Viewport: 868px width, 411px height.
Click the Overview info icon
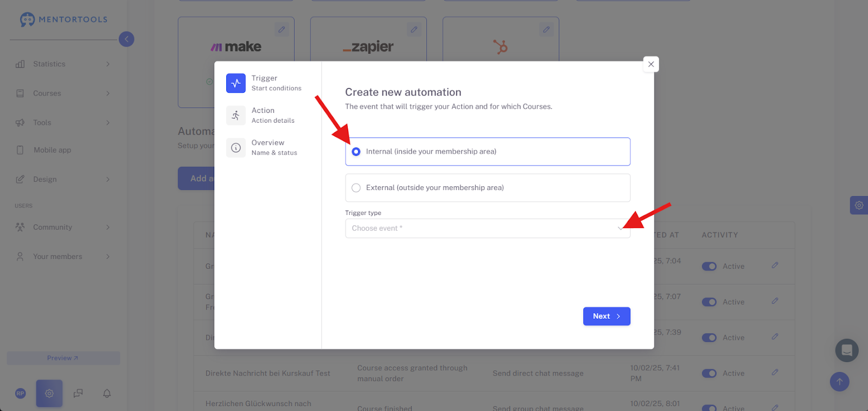point(236,148)
